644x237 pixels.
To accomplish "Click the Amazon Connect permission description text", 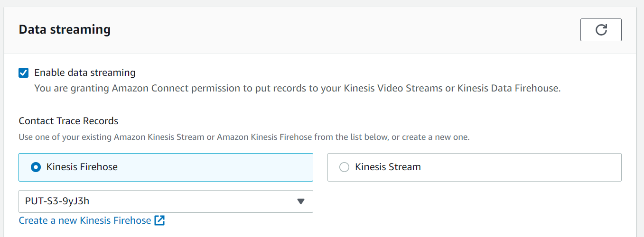I will click(298, 88).
